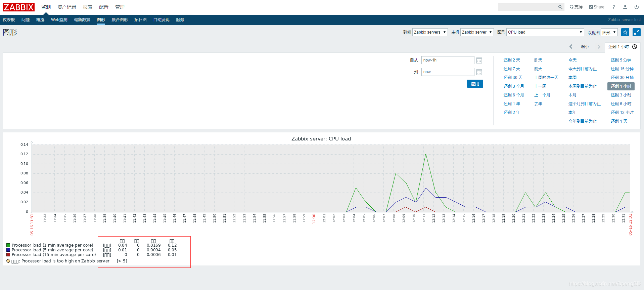Choose the 还剩 15 分钟 range
The width and height of the screenshot is (644, 290).
coord(622,69)
